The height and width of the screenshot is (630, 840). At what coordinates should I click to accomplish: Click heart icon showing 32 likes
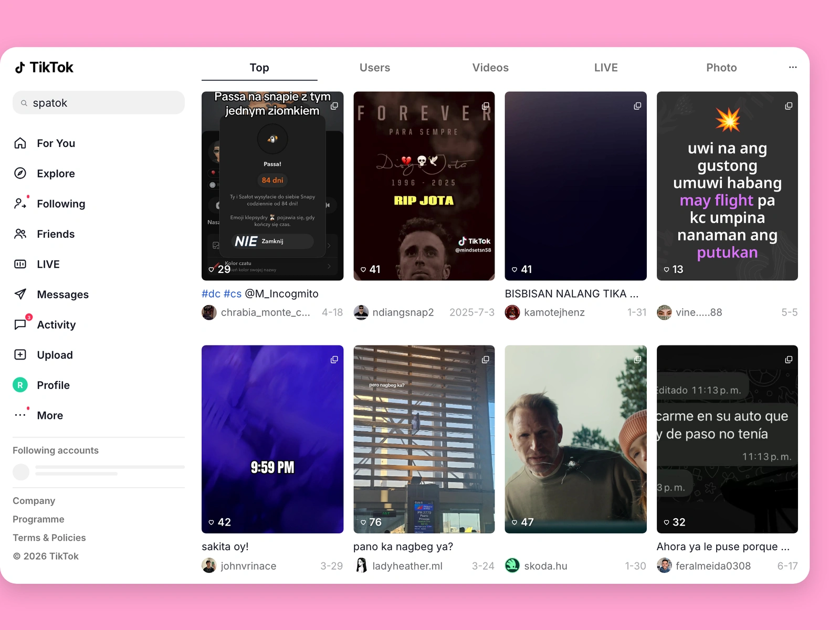666,522
